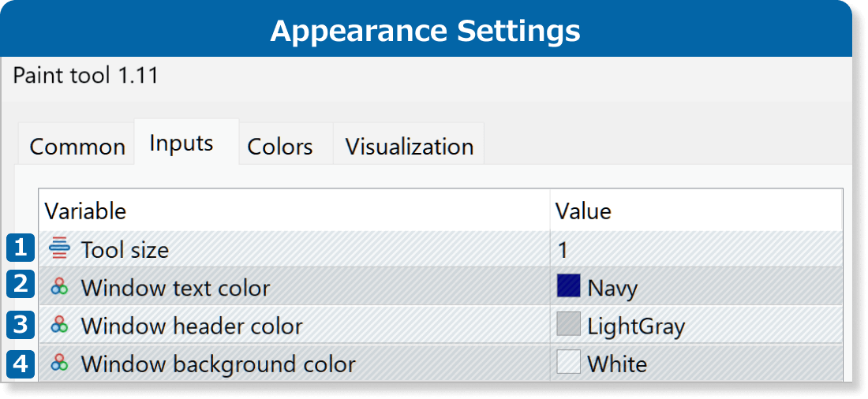The height and width of the screenshot is (399, 868).
Task: Click the LightGray color swatch
Action: pyautogui.click(x=568, y=325)
